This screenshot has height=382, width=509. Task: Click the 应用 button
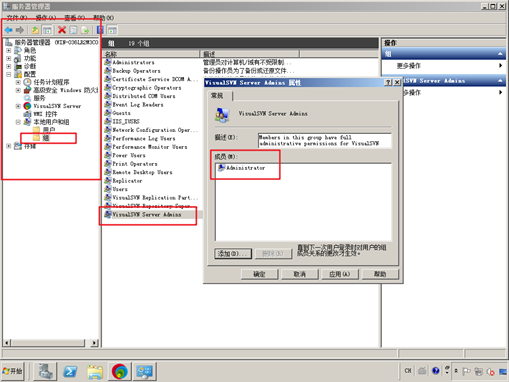(340, 274)
